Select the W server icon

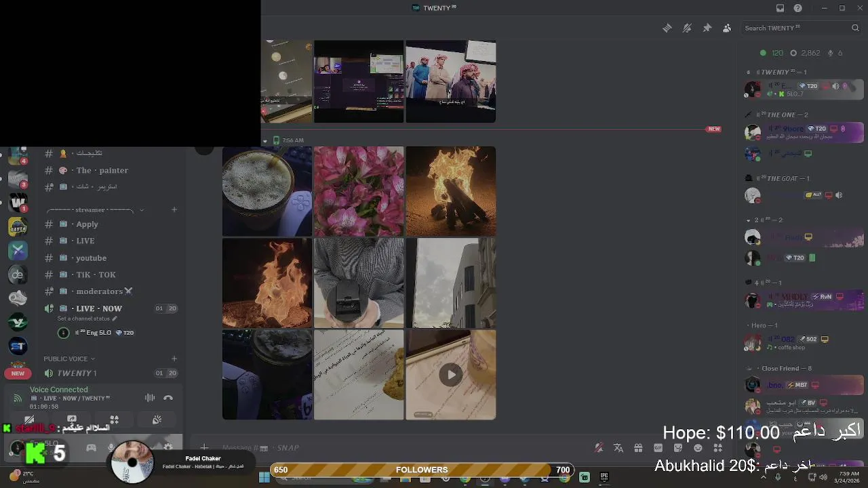click(x=18, y=201)
